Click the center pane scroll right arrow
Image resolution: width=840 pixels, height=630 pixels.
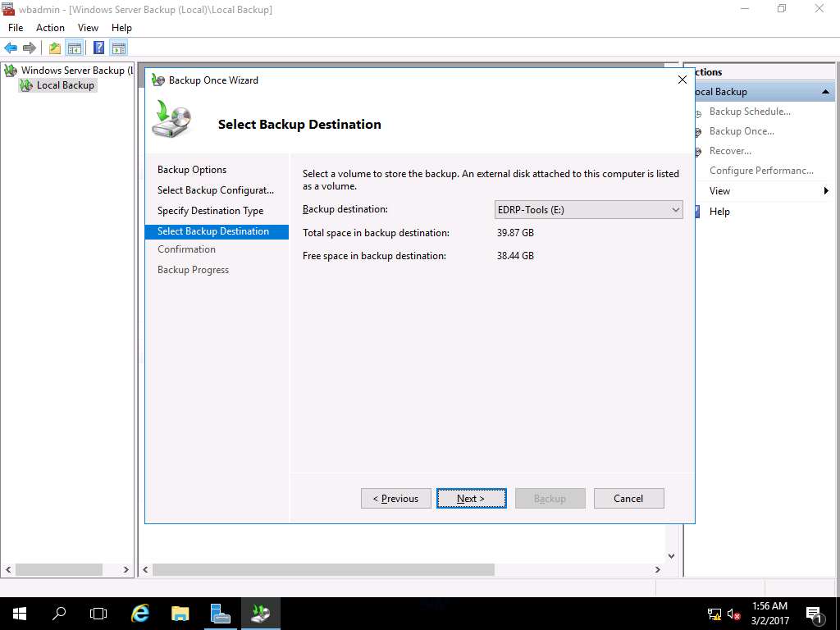(657, 569)
